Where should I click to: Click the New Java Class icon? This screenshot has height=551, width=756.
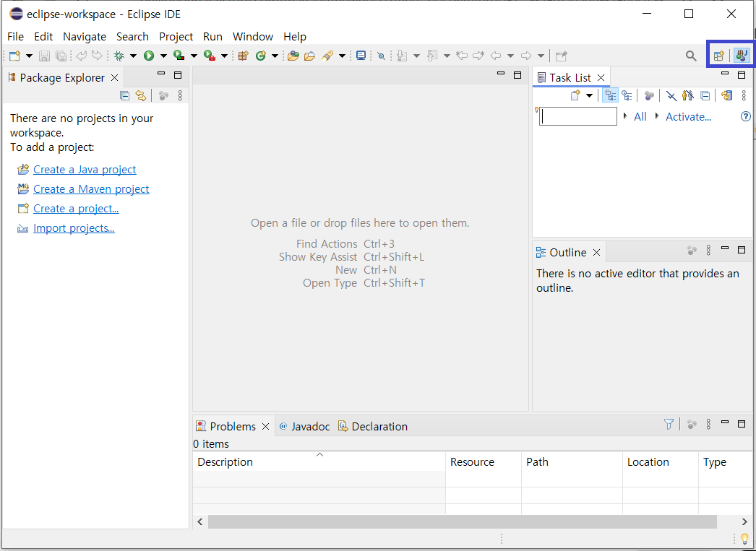coord(261,56)
